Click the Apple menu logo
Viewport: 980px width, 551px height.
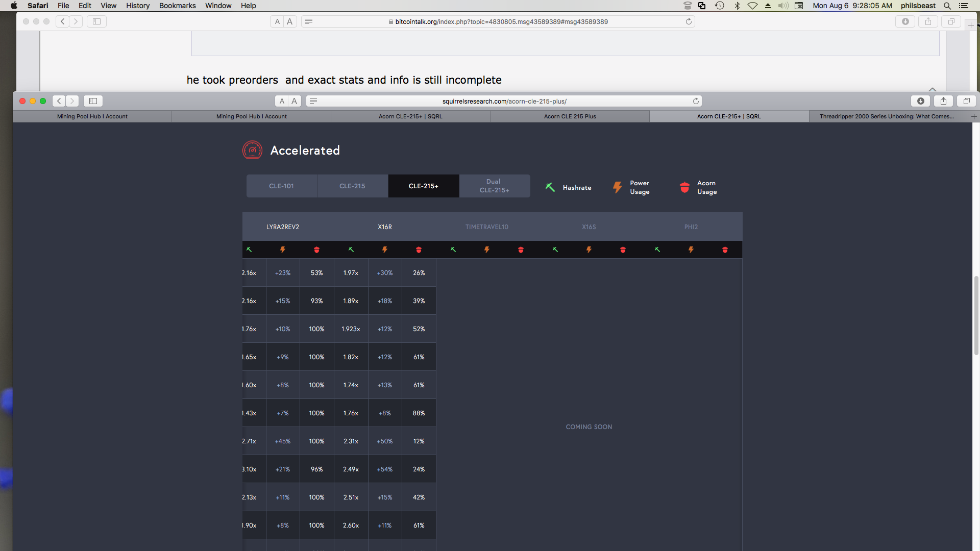pyautogui.click(x=14, y=6)
